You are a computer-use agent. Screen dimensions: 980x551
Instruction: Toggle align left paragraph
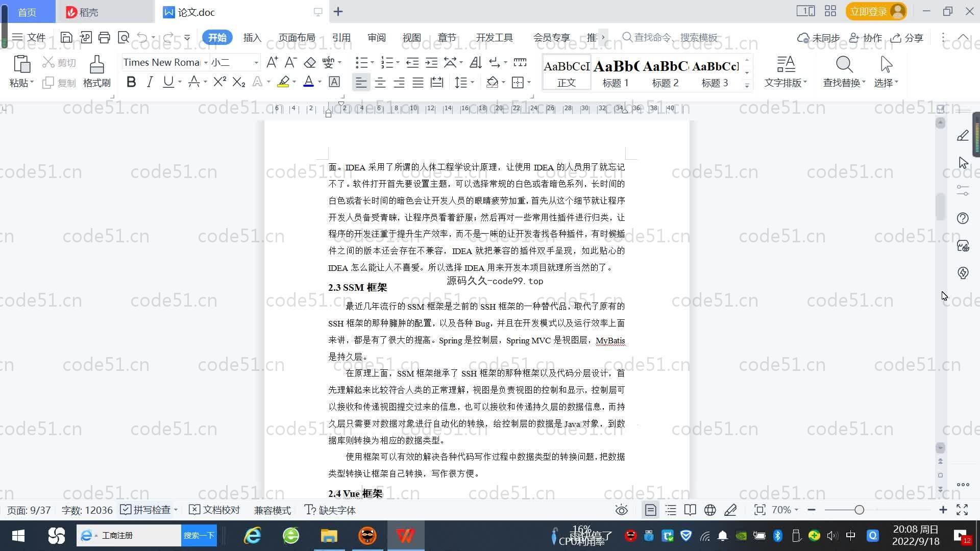coord(361,82)
